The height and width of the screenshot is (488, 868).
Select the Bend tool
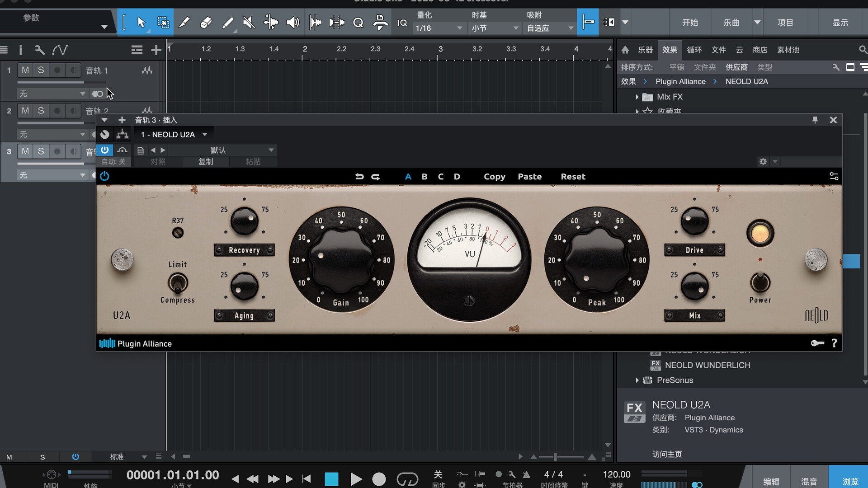pos(271,22)
